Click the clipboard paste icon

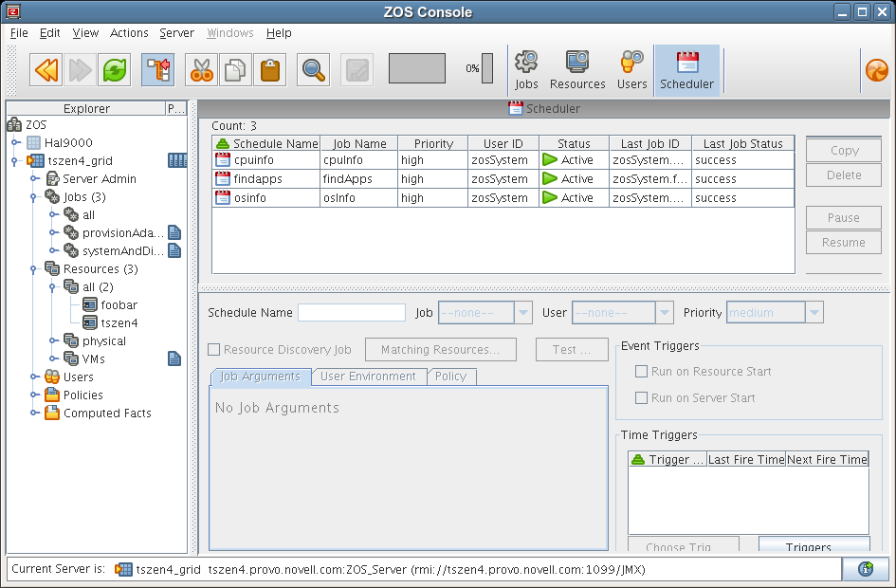click(x=269, y=69)
